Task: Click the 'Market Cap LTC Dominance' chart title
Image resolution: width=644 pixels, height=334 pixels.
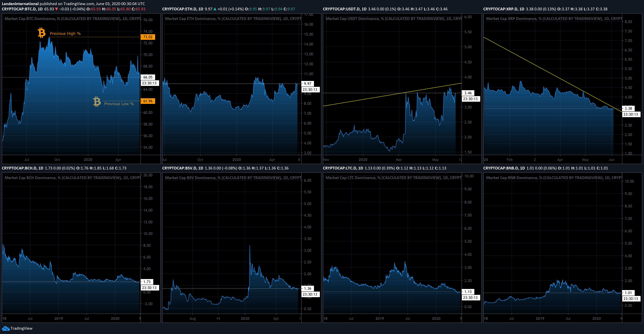Action: 394,178
